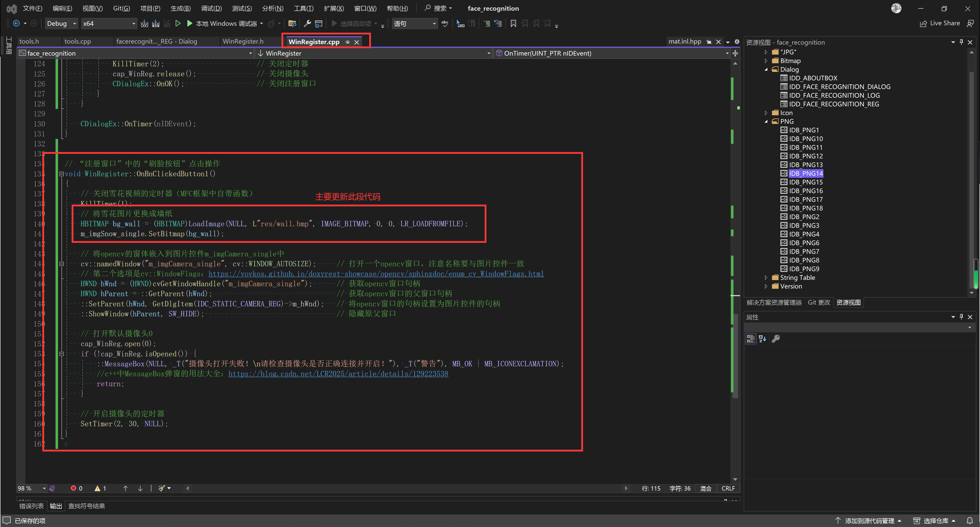Switch to the WinRegister.h tab
980x527 pixels.
pyautogui.click(x=243, y=41)
